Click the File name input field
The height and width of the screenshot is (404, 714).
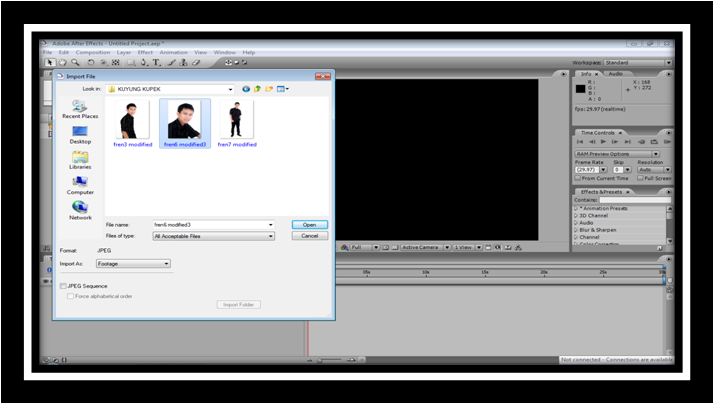[x=214, y=225]
